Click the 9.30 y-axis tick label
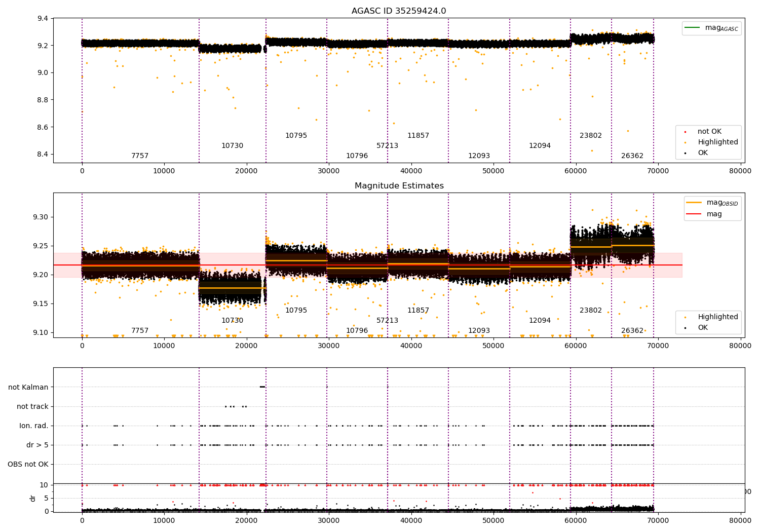760x532 pixels. click(41, 217)
